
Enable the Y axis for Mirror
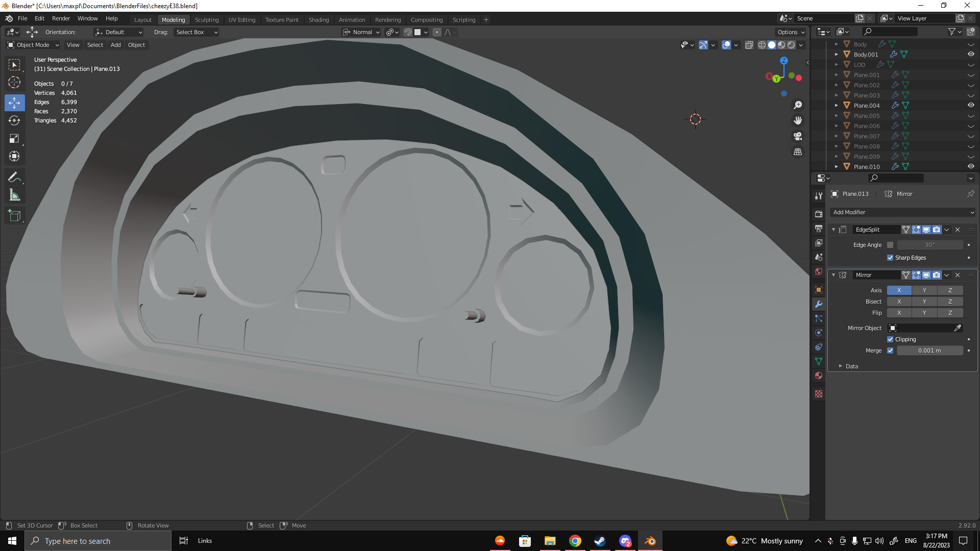(x=924, y=290)
